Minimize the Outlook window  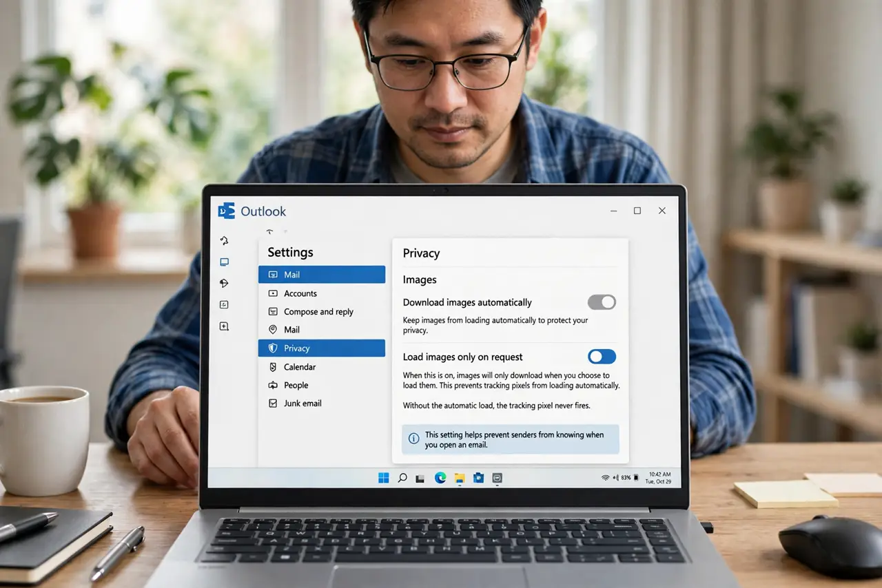pos(613,211)
